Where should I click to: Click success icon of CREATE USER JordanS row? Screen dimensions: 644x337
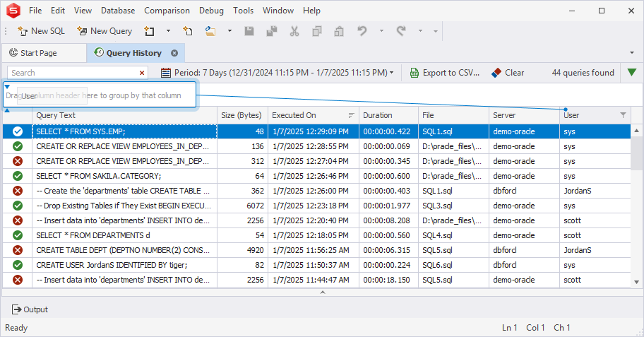pos(17,265)
